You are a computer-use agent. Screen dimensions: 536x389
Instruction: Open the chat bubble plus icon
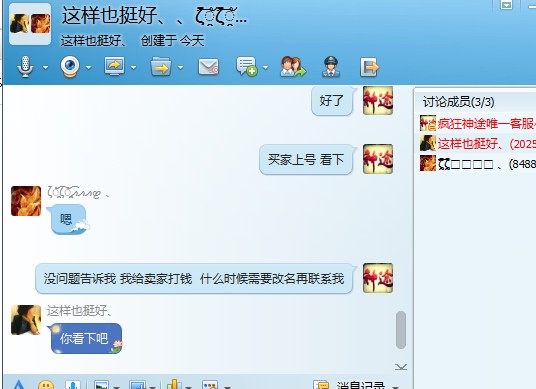click(x=246, y=67)
